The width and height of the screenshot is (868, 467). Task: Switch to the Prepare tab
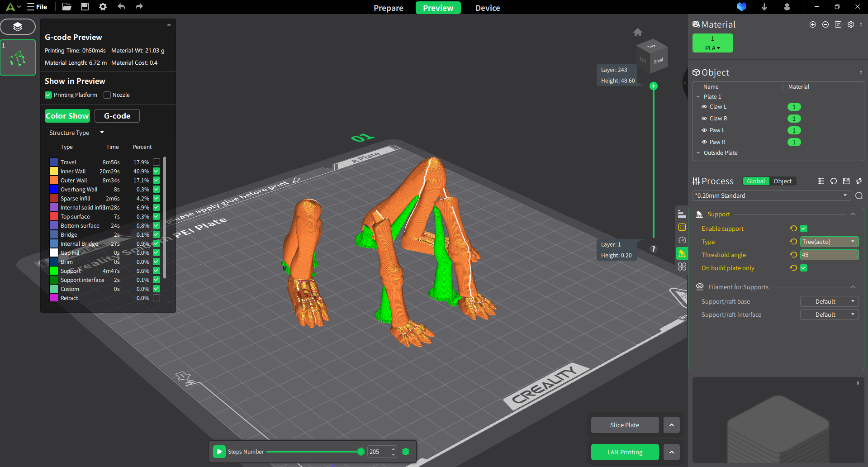click(389, 8)
